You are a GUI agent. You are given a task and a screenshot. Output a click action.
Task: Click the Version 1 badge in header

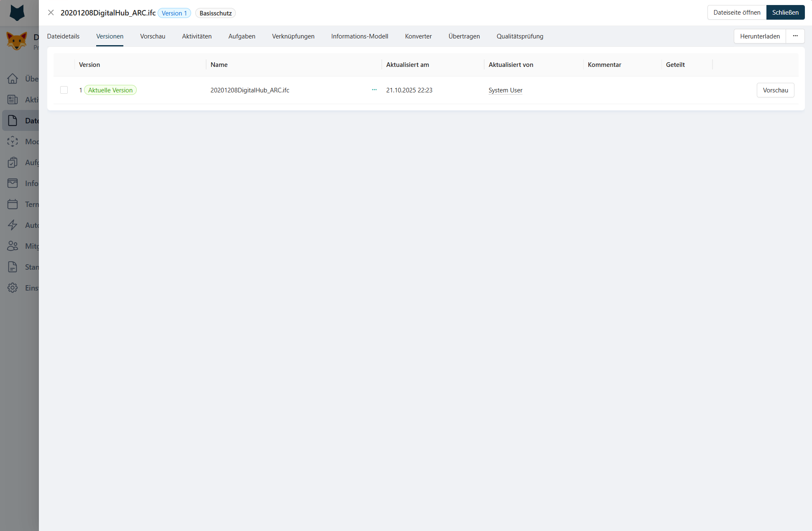tap(174, 13)
